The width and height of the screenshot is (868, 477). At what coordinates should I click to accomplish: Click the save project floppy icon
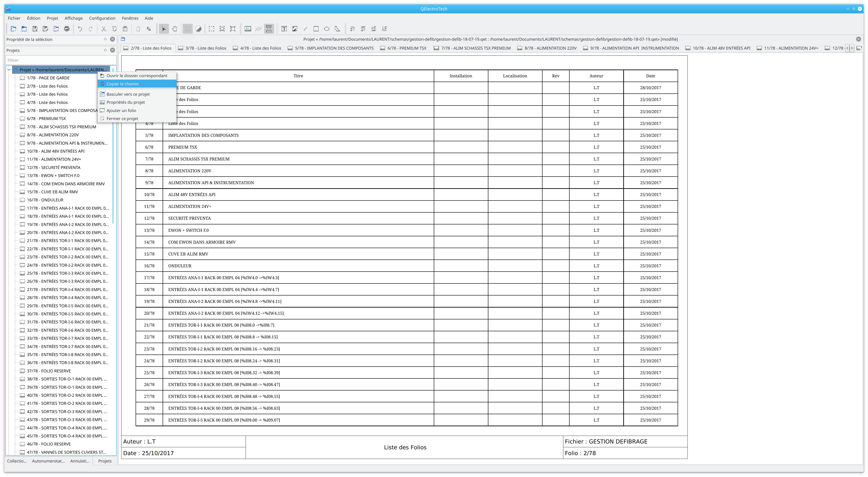point(35,29)
